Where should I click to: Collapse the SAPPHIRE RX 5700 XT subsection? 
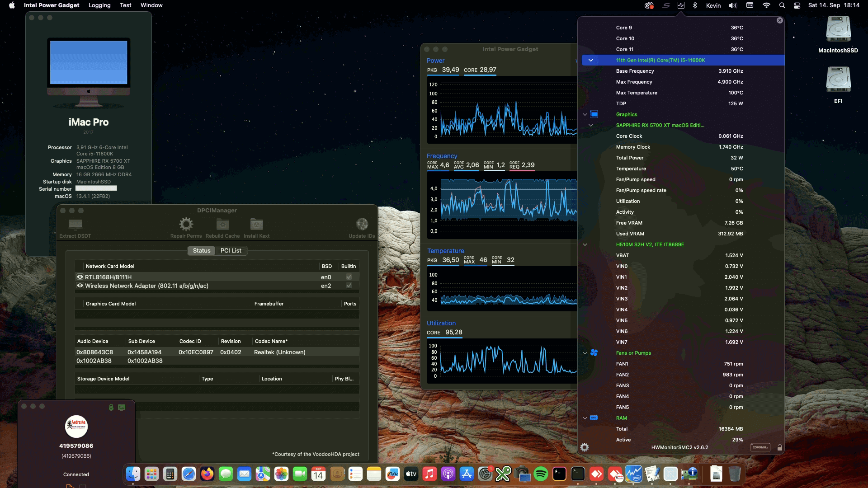[590, 125]
